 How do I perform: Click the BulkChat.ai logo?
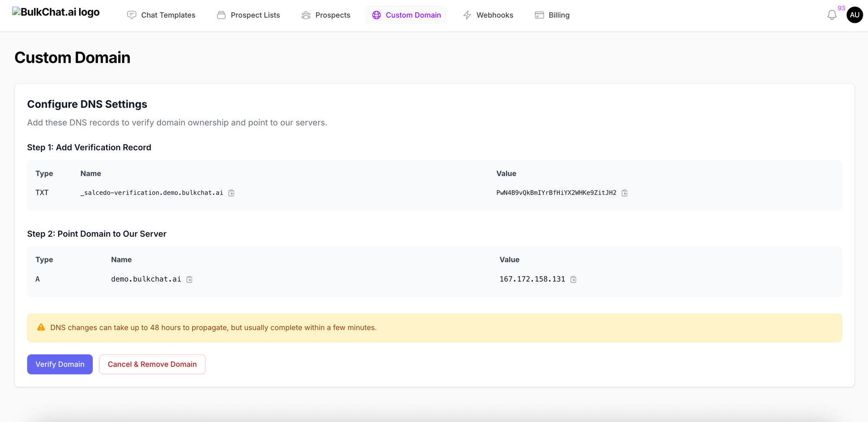click(56, 12)
